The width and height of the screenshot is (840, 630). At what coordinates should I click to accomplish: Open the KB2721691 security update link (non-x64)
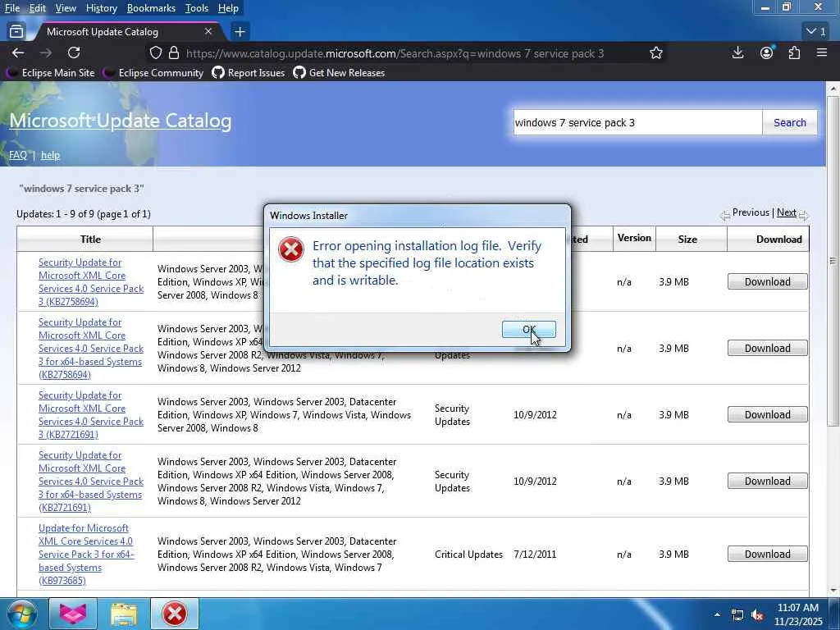pos(91,414)
